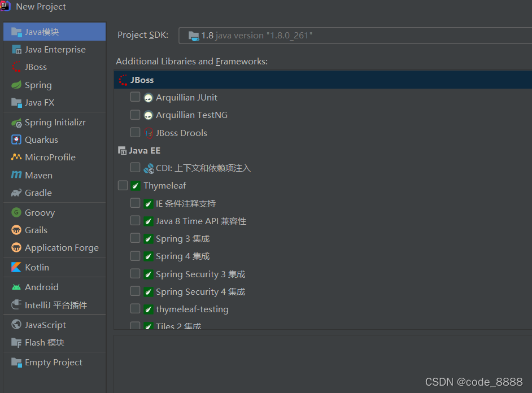Click the JBoss Drools icon
This screenshot has height=393, width=532.
tap(149, 133)
